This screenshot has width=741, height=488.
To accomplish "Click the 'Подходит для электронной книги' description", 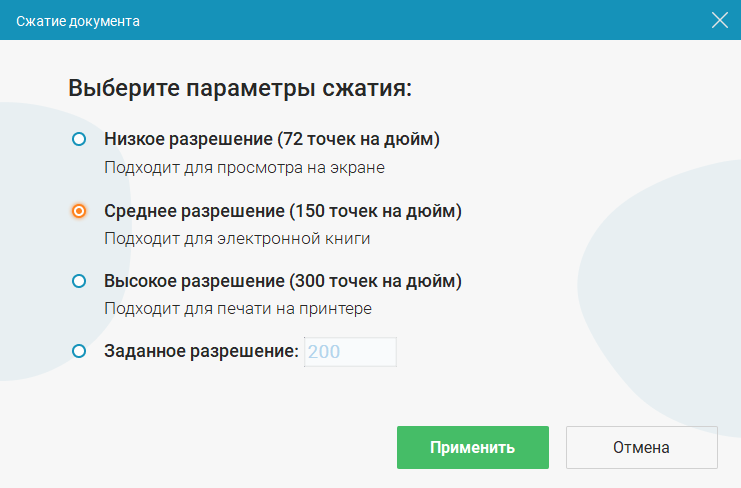I will click(x=238, y=239).
